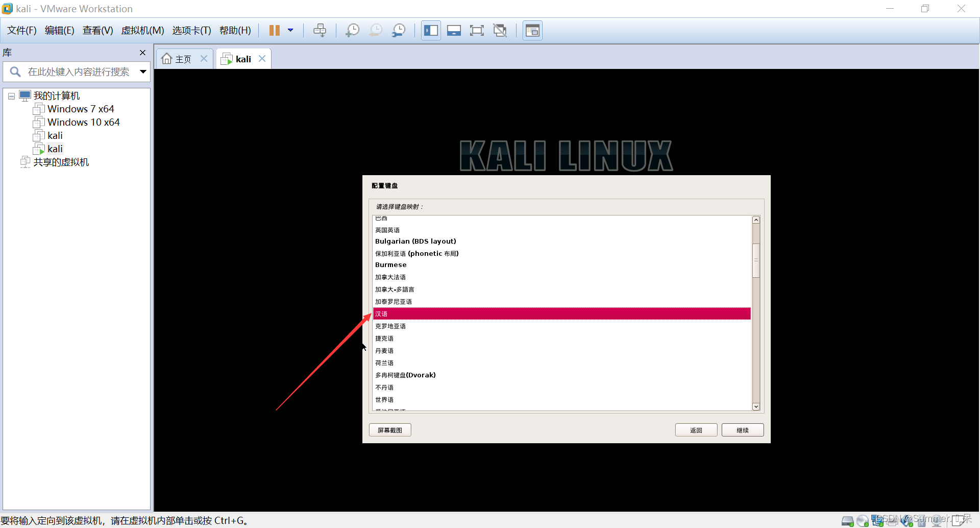Toggle the library sidebar view

coord(431,31)
